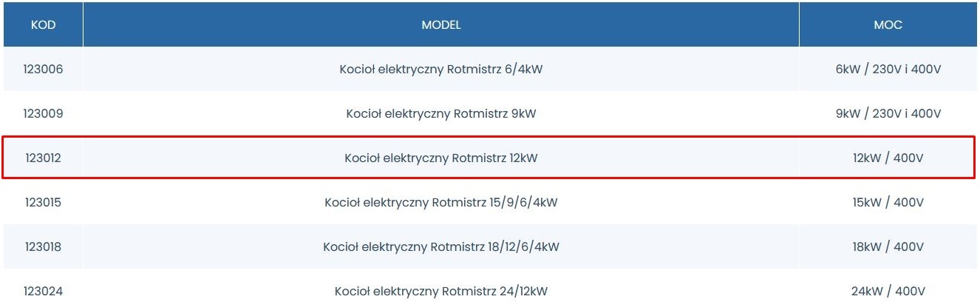Viewport: 980px width, 302px height.
Task: Select product code 123009
Action: 43,114
